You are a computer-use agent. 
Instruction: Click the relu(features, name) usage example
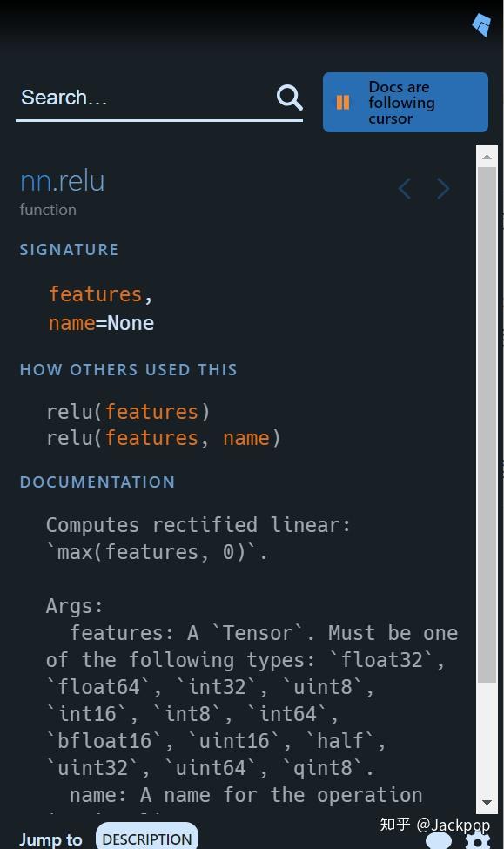[x=164, y=437]
